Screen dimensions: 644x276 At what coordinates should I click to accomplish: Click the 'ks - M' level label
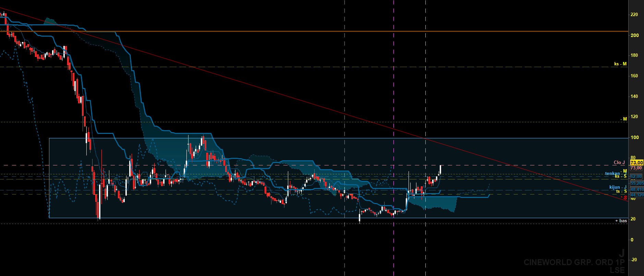coord(620,64)
